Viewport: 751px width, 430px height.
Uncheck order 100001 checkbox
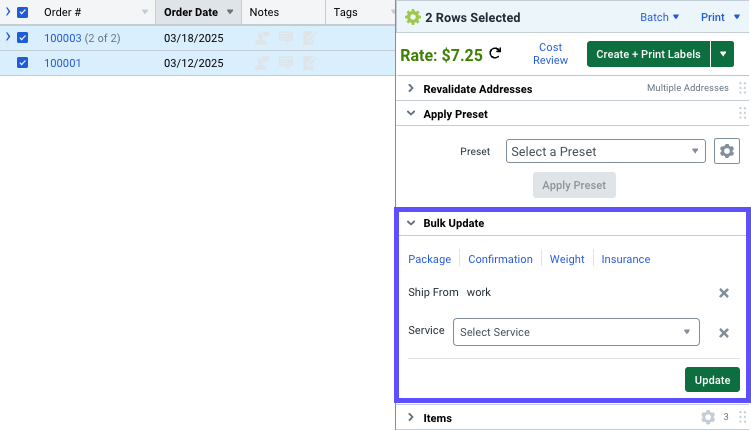pyautogui.click(x=23, y=63)
